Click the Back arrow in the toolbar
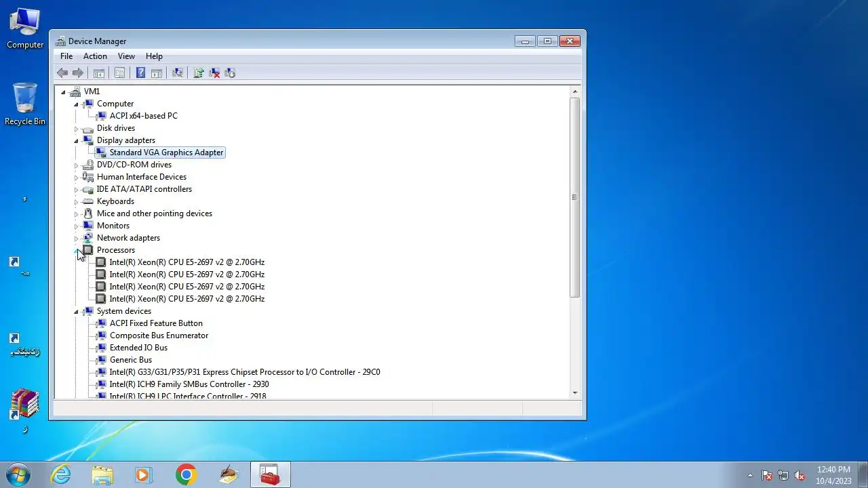This screenshot has width=868, height=488. [x=62, y=73]
